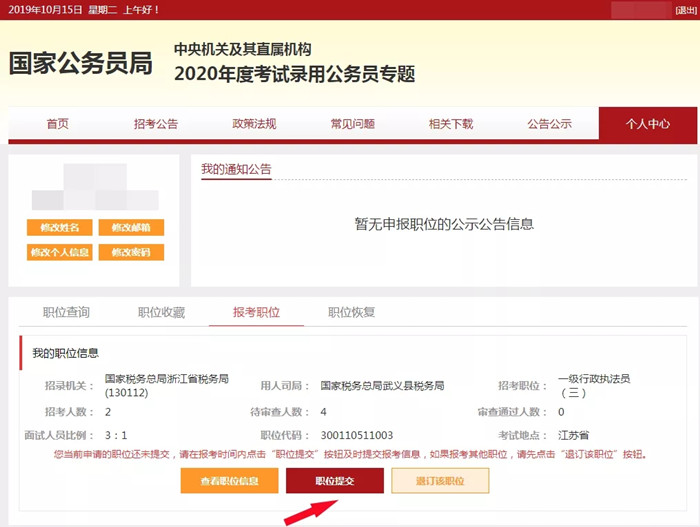
Task: Click the 暂无申报职位的公示公告信息 message
Action: 444,224
